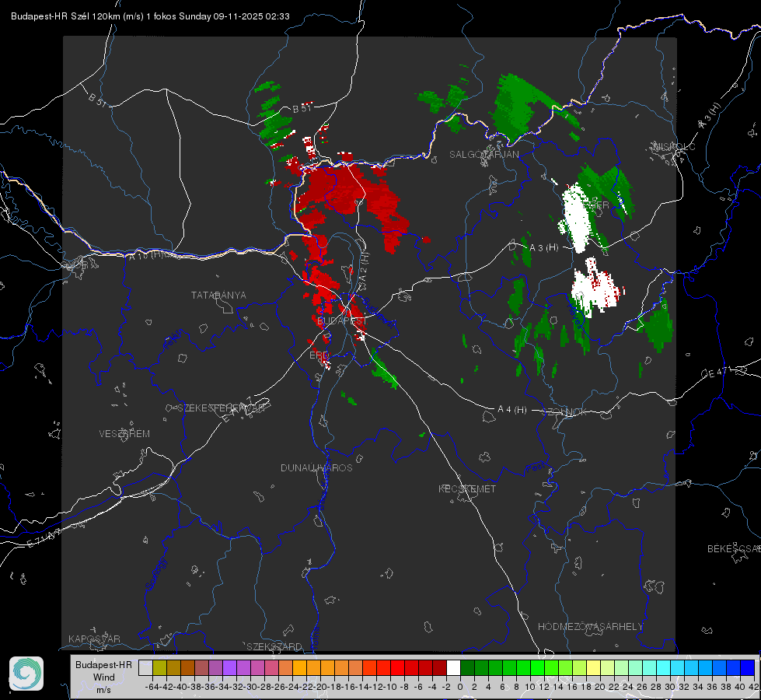Pick the purple swatch between -34 and -32
The width and height of the screenshot is (761, 700).
tap(229, 667)
